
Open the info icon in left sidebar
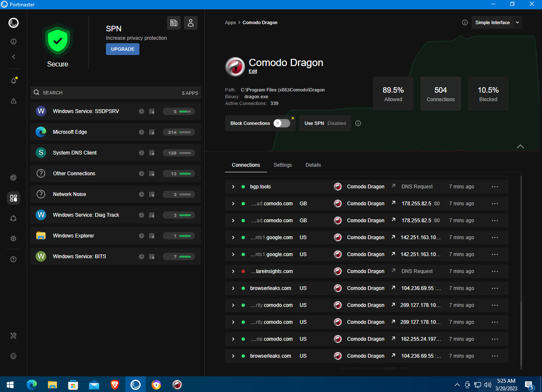14,41
